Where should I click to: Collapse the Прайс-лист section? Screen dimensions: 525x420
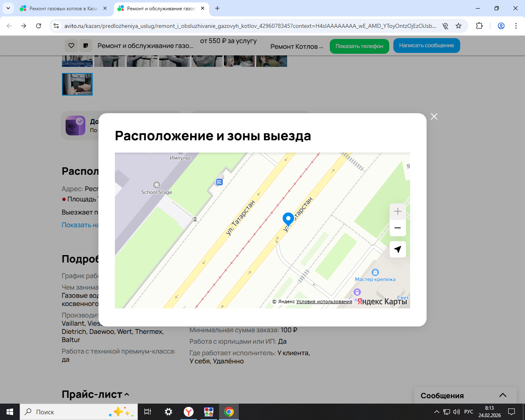click(127, 395)
